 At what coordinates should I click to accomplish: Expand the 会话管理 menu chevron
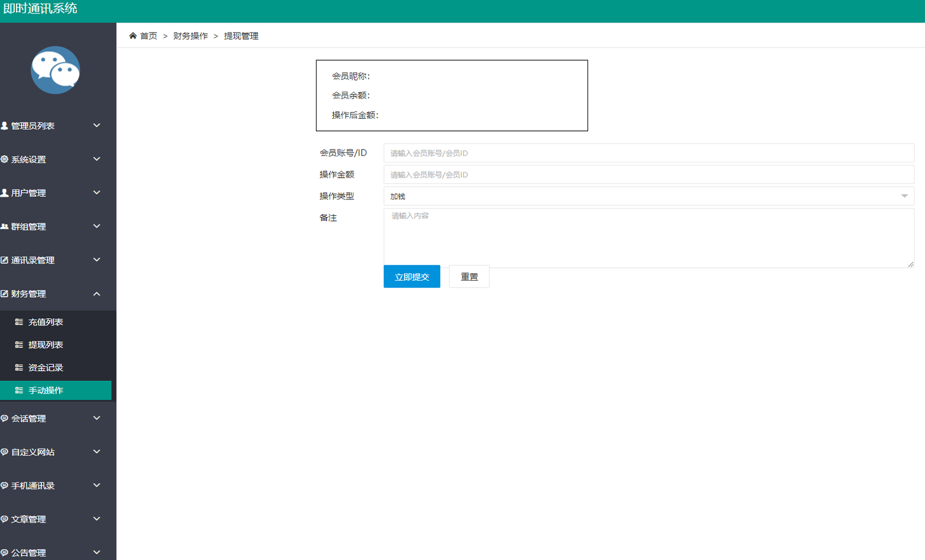coord(97,418)
